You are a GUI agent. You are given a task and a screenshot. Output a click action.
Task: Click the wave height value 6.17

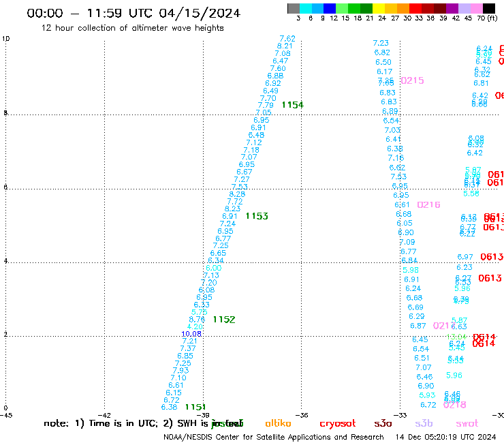click(x=384, y=72)
